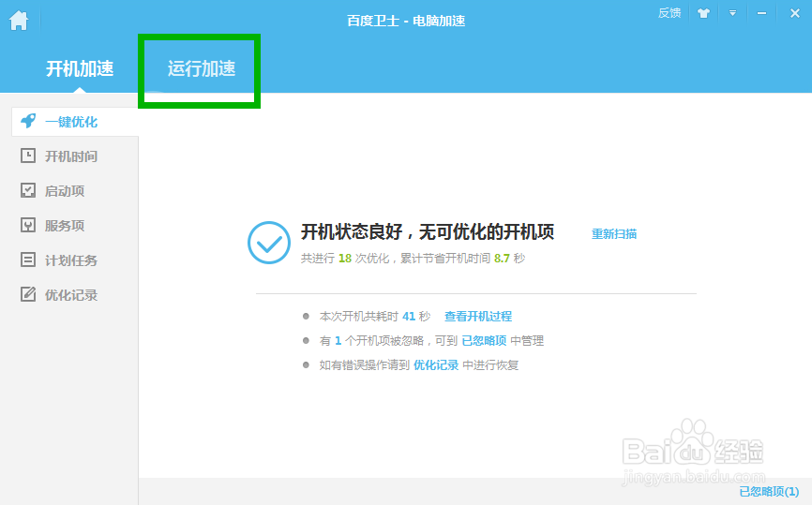
Task: Click 已忽略项(1) at the bottom right
Action: point(769,491)
